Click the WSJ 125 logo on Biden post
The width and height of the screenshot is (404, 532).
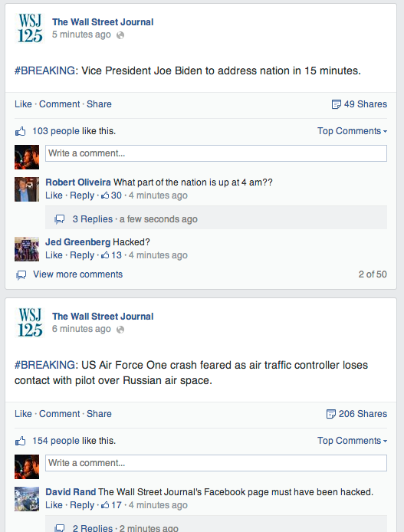point(30,28)
